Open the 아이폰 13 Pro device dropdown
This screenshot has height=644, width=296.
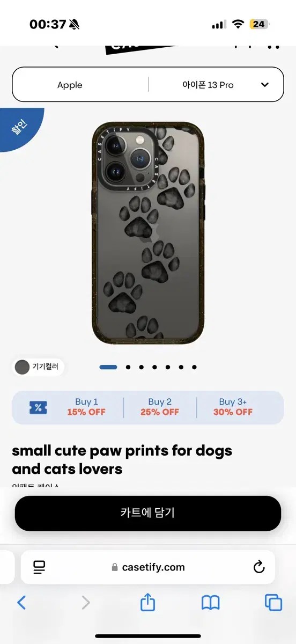[x=216, y=85]
